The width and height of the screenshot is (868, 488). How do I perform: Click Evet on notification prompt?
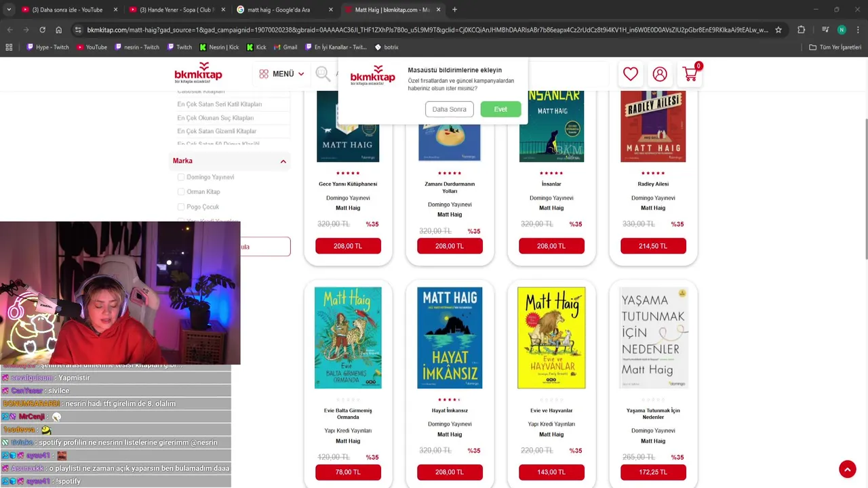500,109
